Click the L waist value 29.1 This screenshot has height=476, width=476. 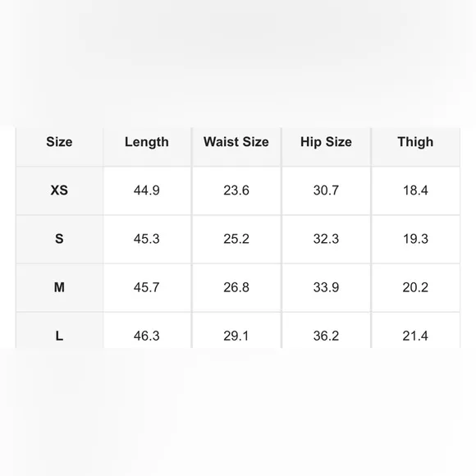236,336
